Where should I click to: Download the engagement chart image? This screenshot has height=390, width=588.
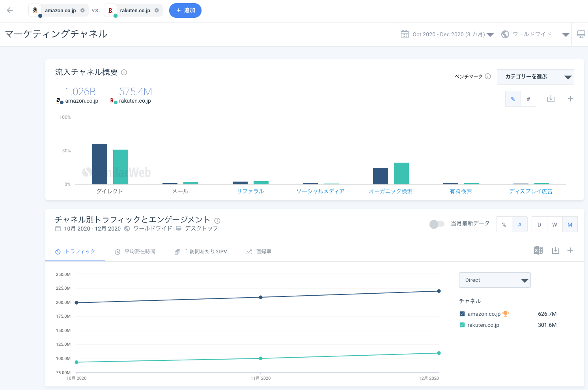coord(556,250)
